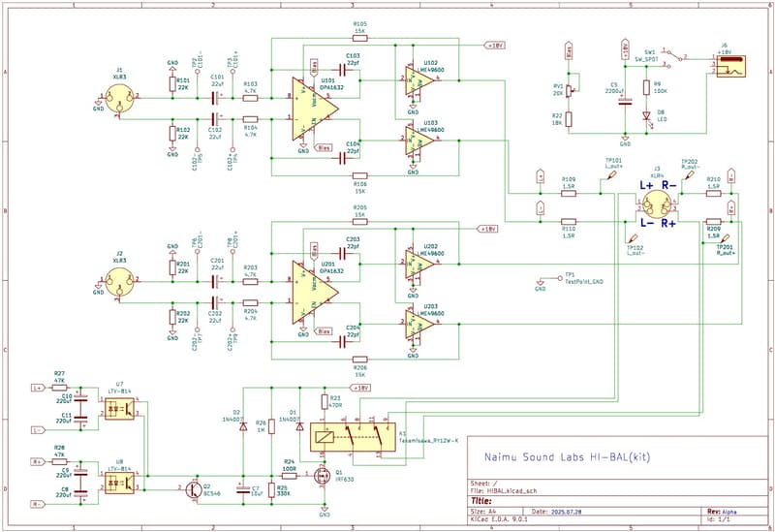775x532 pixels.
Task: Select the RV1 20K potentiometer
Action: [x=569, y=90]
